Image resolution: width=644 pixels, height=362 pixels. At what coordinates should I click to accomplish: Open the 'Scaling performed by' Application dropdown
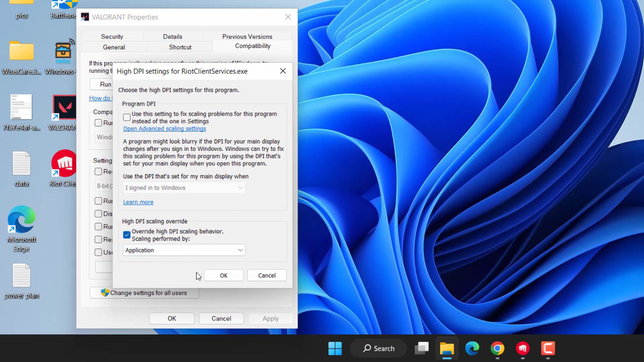click(x=184, y=250)
